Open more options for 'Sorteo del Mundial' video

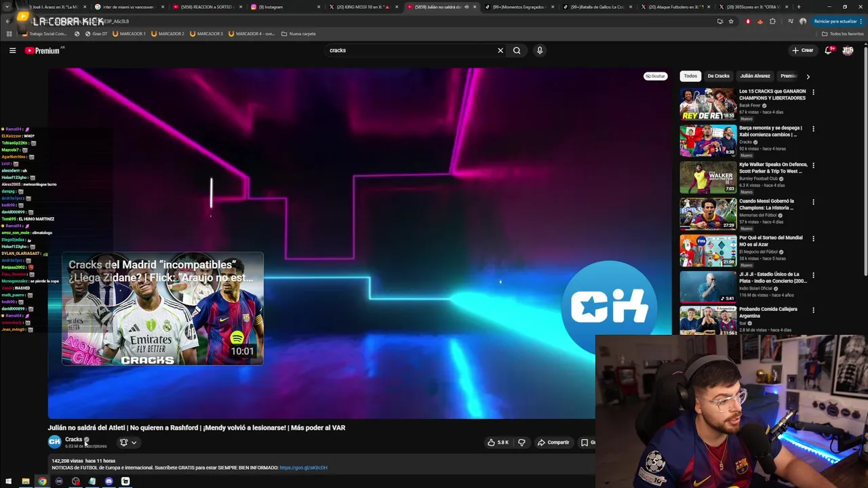click(813, 239)
